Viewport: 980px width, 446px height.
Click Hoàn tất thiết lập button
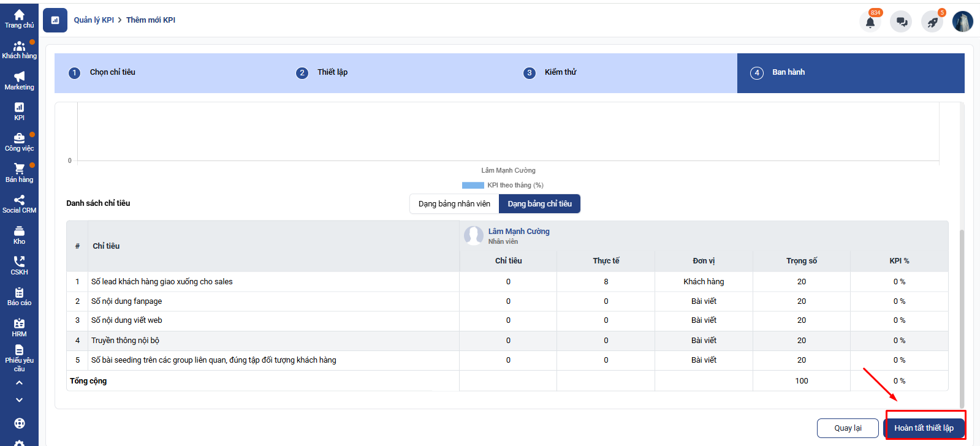(x=924, y=428)
